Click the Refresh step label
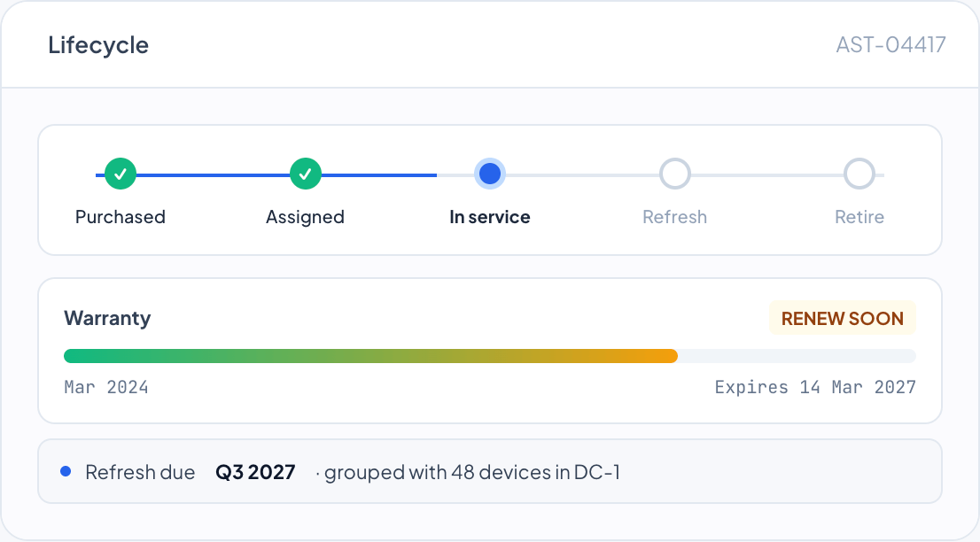 (675, 217)
